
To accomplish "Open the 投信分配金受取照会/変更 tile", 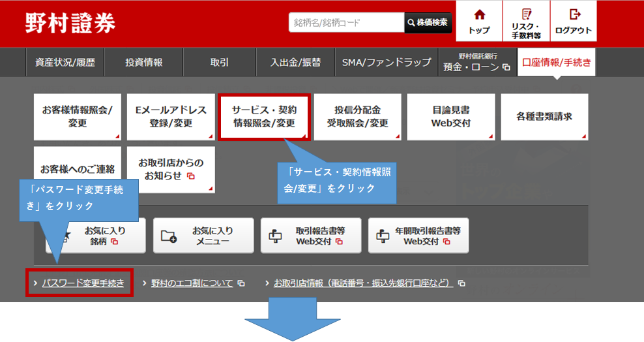I will (358, 117).
